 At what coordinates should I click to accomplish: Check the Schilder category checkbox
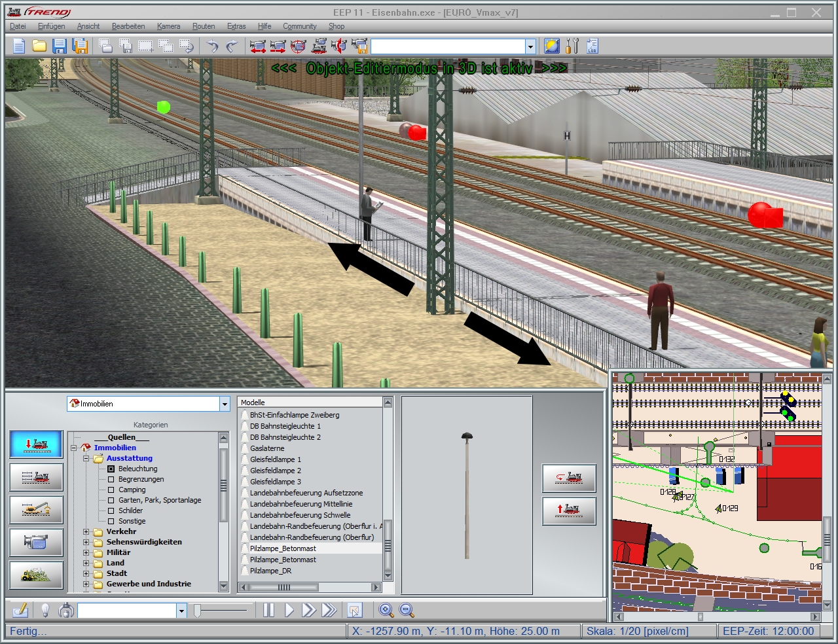point(111,510)
